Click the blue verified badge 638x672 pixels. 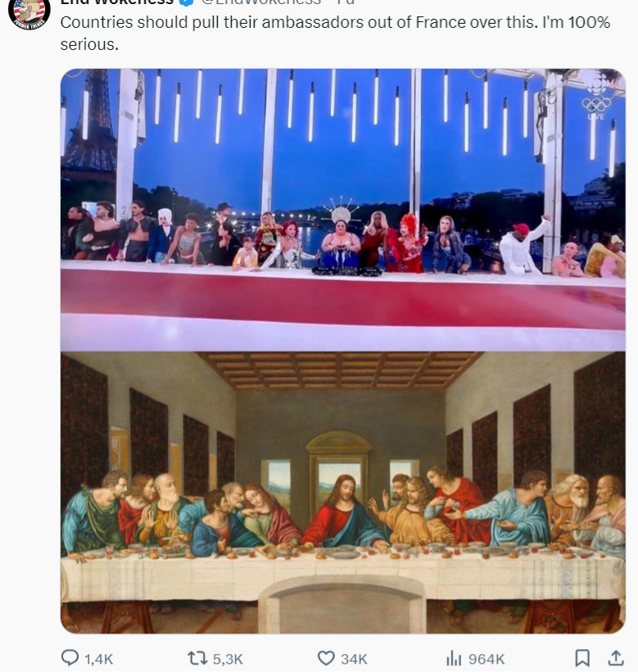[186, 2]
